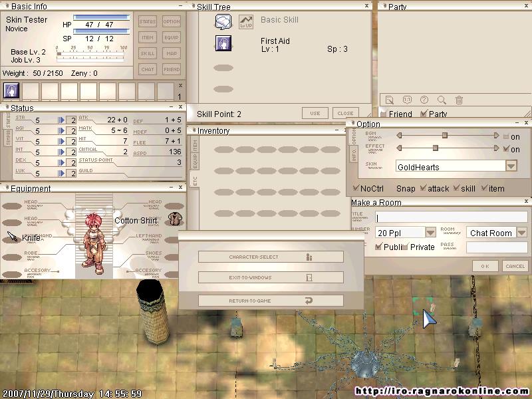
Task: Click the SKILL button in Basic Info
Action: coord(148,53)
